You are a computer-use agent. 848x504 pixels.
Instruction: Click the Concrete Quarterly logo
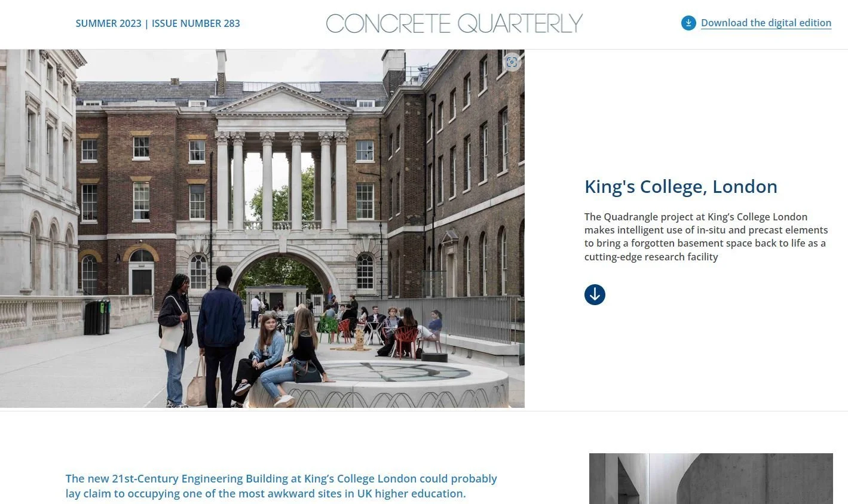click(x=454, y=23)
